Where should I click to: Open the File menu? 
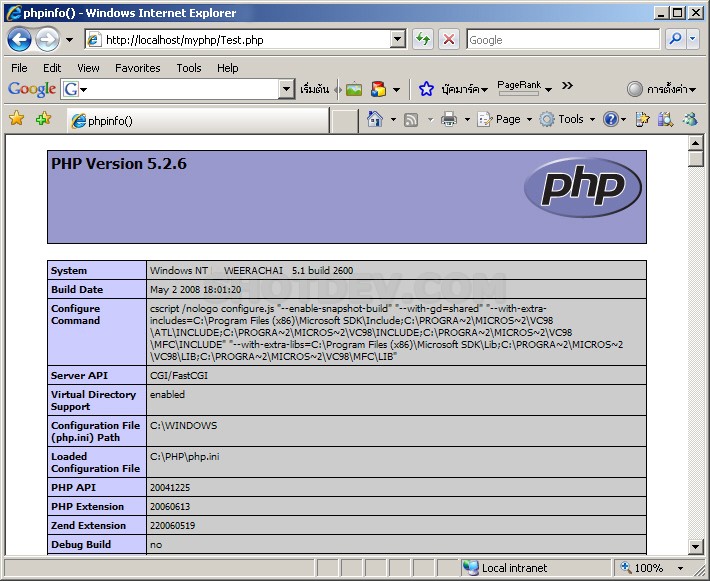coord(19,68)
